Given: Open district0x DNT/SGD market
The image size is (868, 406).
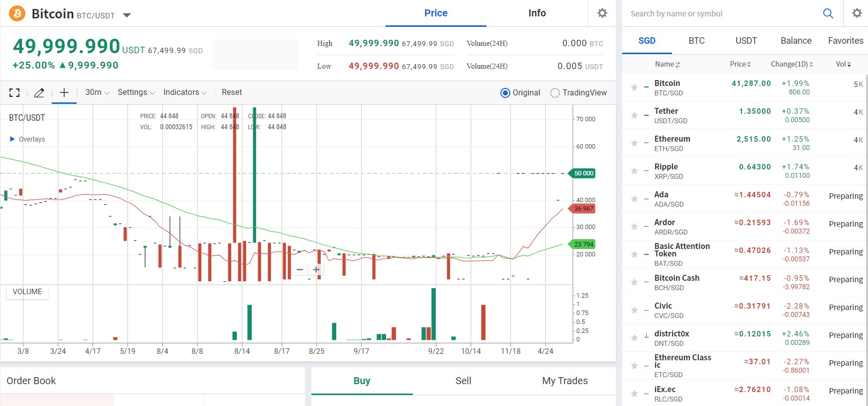Looking at the screenshot, I should [x=745, y=338].
